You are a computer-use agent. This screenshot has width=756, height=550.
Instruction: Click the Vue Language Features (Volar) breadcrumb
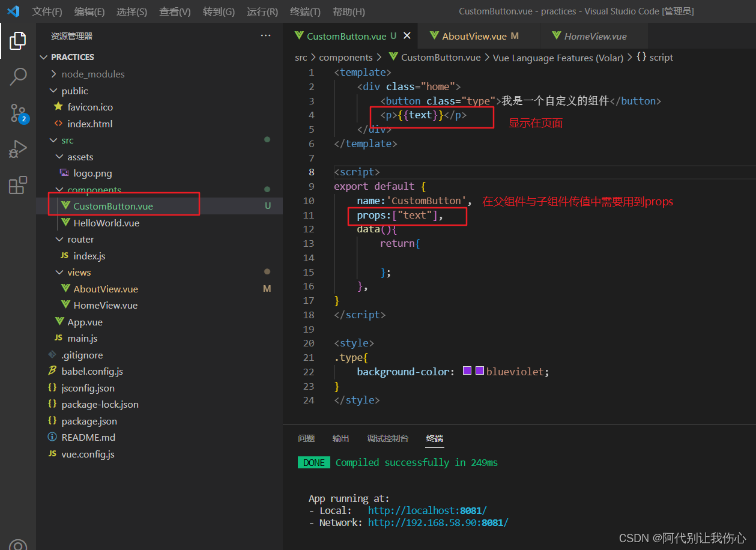pyautogui.click(x=558, y=57)
